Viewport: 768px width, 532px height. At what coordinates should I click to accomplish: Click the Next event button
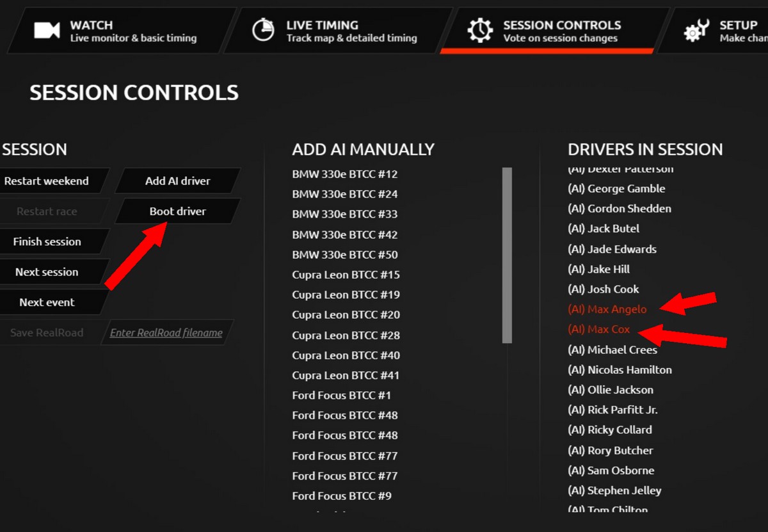pos(51,302)
